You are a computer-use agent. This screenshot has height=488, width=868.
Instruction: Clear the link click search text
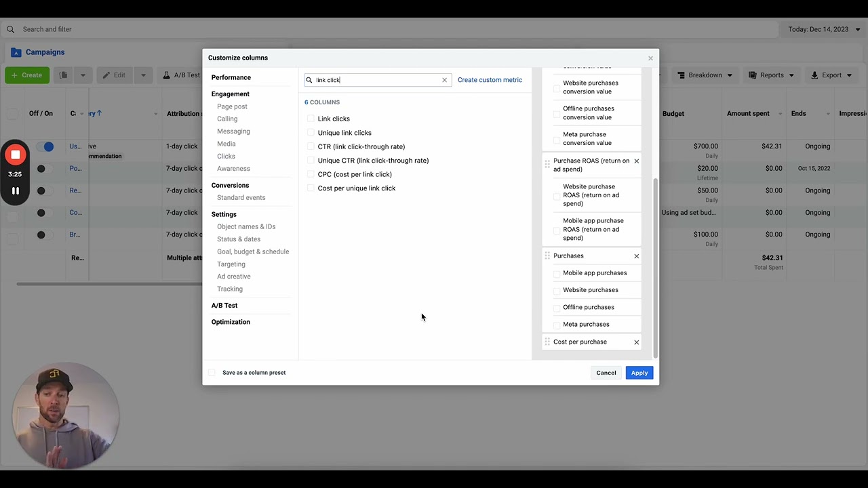click(x=445, y=80)
